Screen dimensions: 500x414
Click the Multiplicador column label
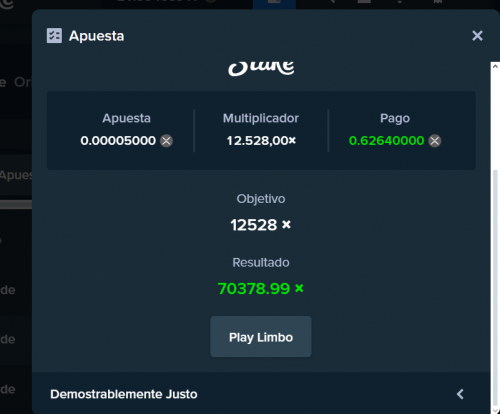[x=261, y=118]
